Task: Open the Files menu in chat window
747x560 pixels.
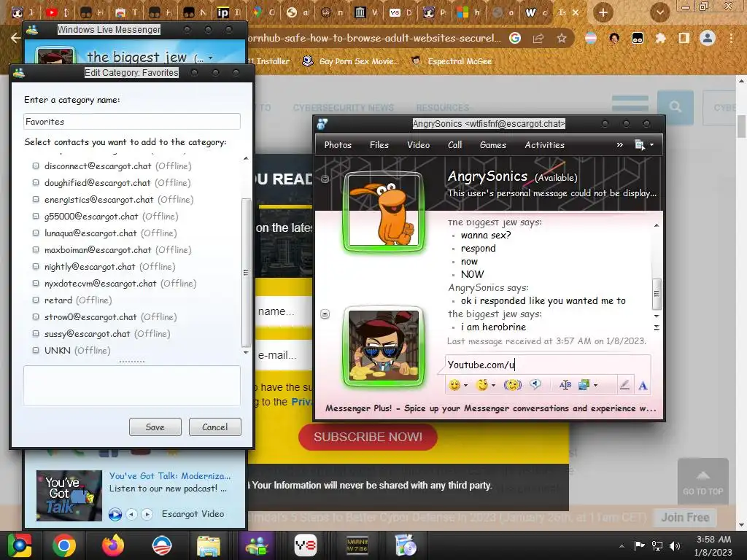Action: click(379, 145)
